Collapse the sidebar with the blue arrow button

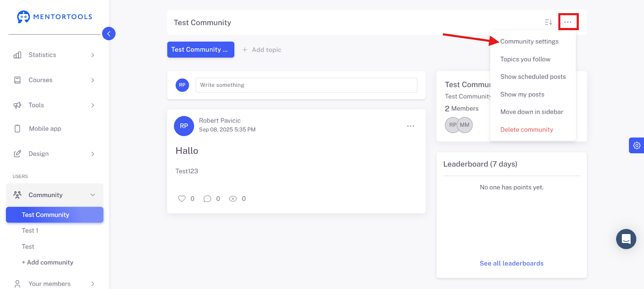coord(109,34)
